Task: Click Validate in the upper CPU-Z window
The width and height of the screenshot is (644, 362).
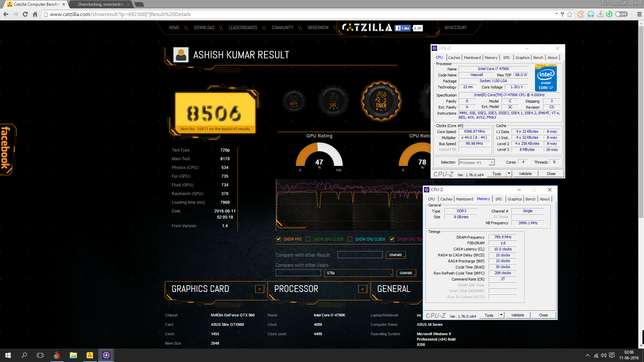Action: [525, 174]
